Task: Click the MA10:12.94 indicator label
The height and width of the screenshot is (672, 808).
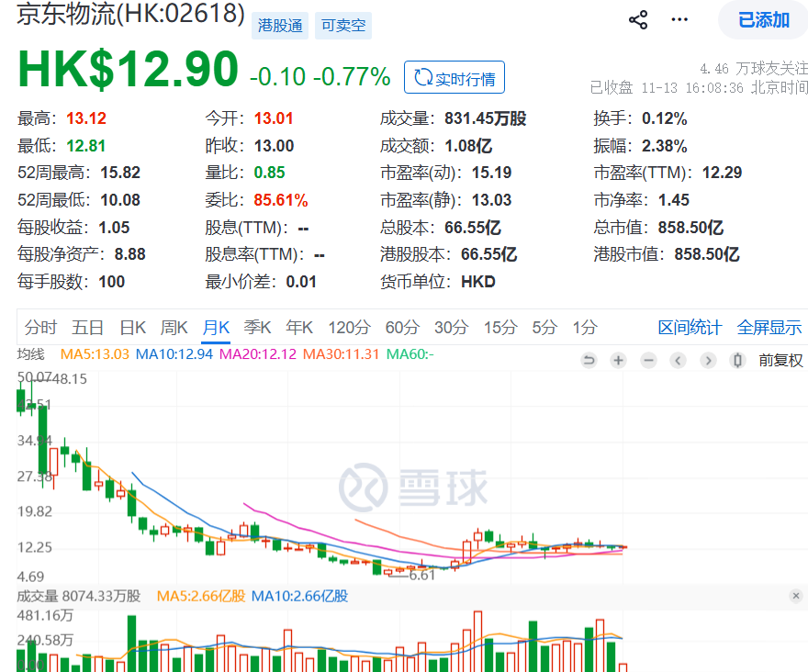Action: (174, 354)
